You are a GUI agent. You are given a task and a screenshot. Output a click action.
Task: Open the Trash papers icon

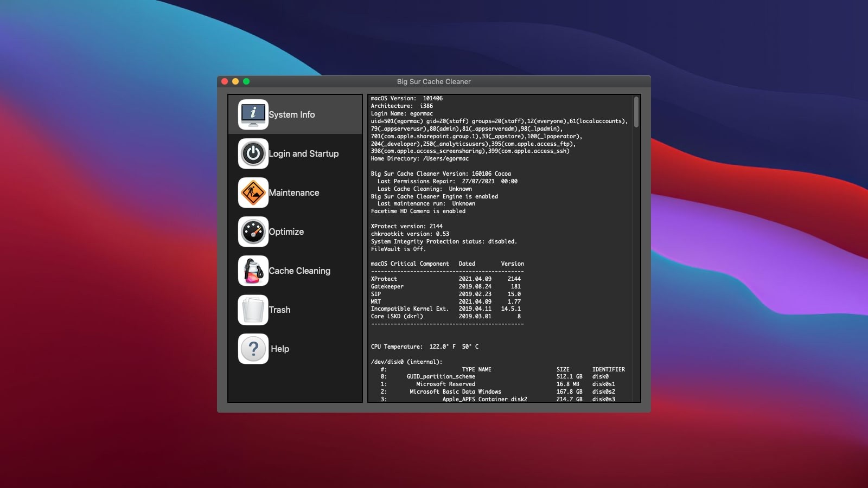click(253, 310)
